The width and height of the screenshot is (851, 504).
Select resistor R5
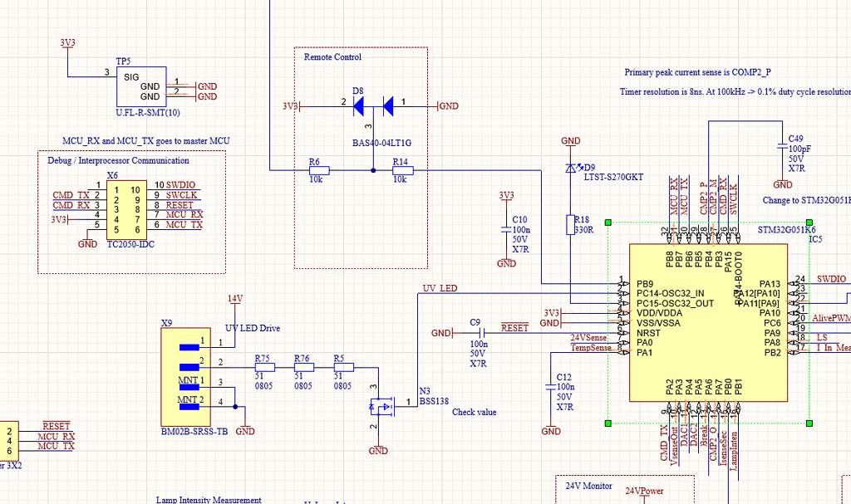pos(343,367)
